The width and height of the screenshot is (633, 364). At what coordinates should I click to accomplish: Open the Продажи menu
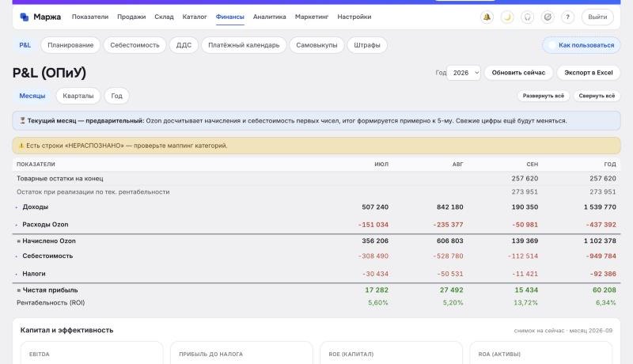[131, 17]
